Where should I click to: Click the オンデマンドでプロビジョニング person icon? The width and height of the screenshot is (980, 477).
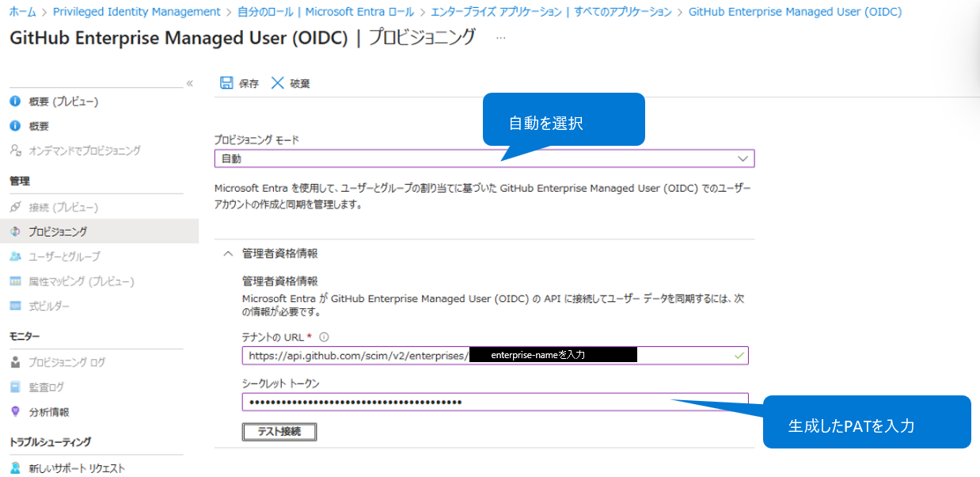pyautogui.click(x=15, y=151)
